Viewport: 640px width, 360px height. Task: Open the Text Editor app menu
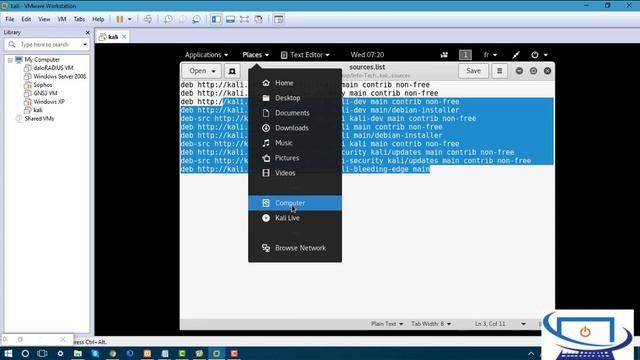click(x=305, y=55)
